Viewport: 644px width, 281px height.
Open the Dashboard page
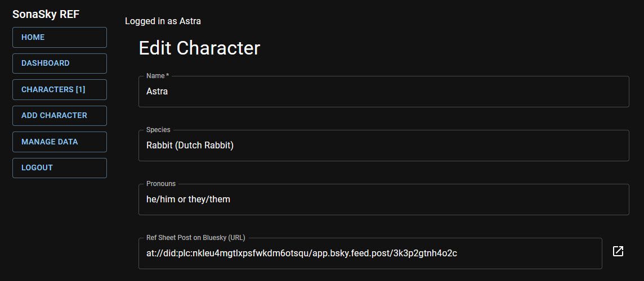[x=59, y=63]
